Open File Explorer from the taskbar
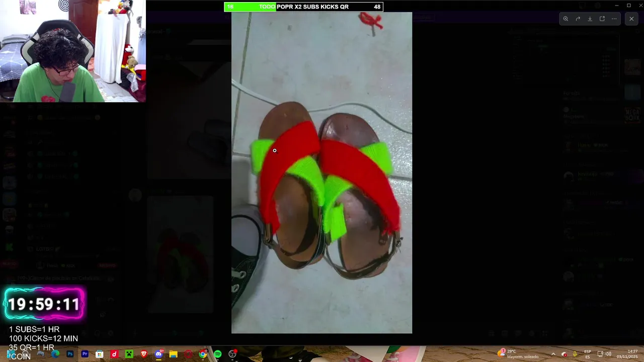This screenshot has height=362, width=644. [x=173, y=354]
